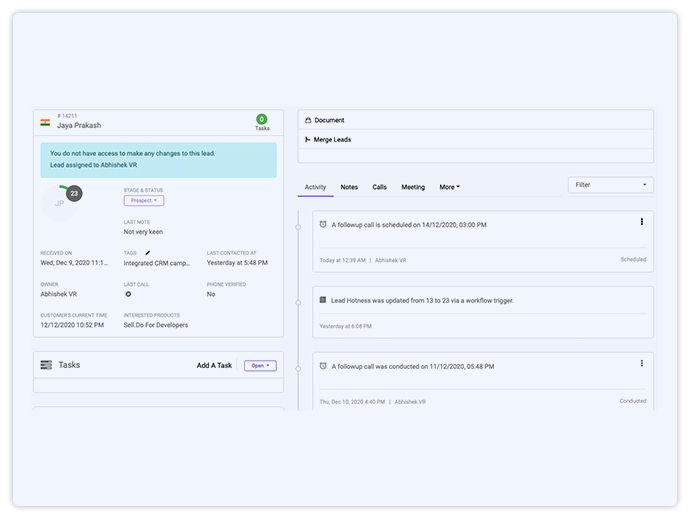Image resolution: width=689 pixels, height=517 pixels.
Task: Click timeline marker for Lead Hotness update
Action: coord(298,303)
